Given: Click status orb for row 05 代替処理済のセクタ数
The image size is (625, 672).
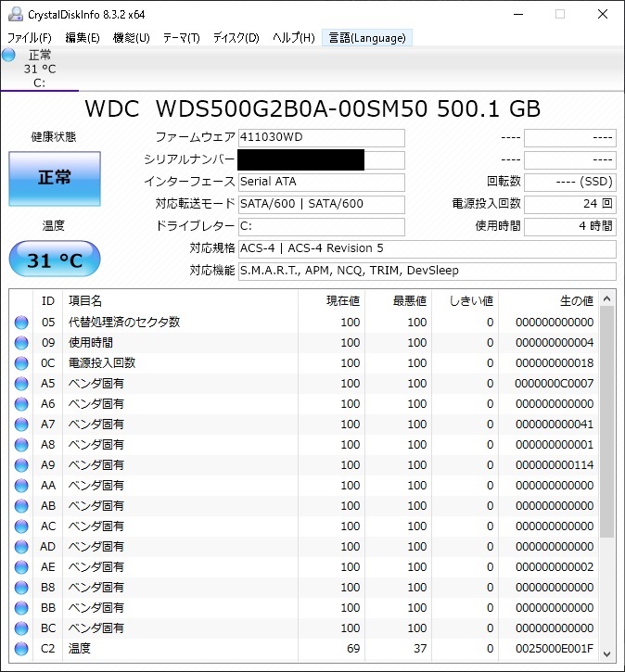Looking at the screenshot, I should 21,323.
